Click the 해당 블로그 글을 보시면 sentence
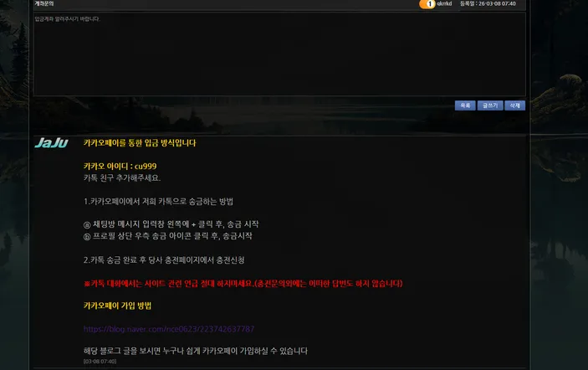The width and height of the screenshot is (588, 370). (196, 351)
